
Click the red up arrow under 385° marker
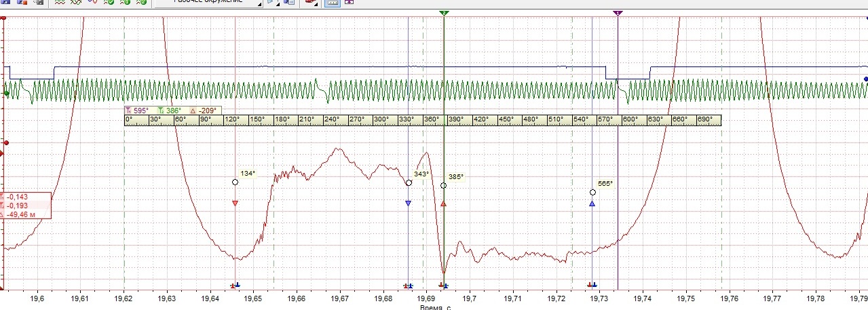[444, 204]
